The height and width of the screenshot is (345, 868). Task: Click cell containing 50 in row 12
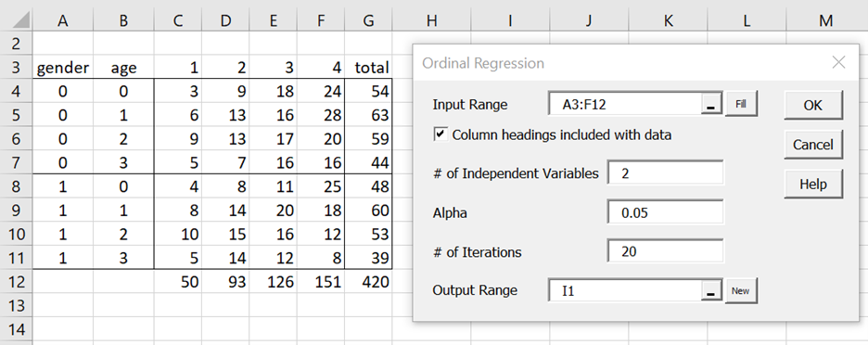click(178, 281)
